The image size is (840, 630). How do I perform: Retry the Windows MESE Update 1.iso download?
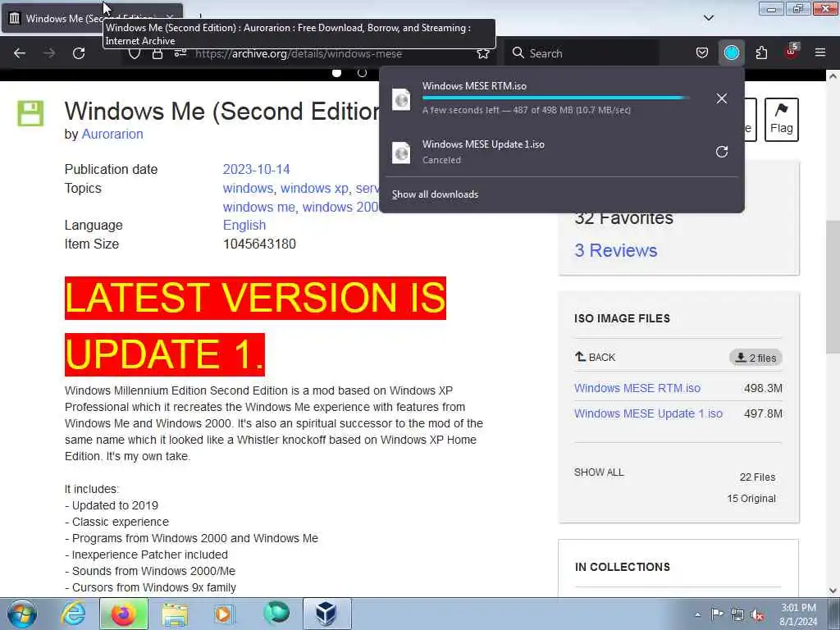(722, 152)
